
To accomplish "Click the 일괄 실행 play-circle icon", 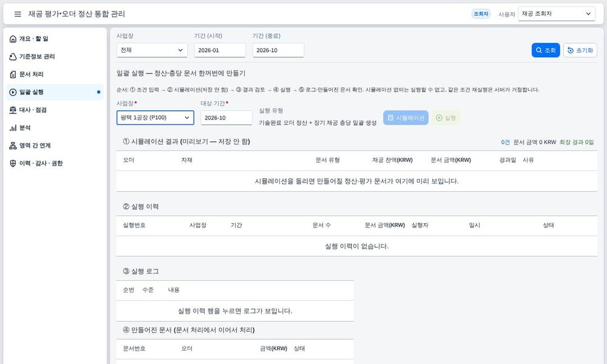I will pyautogui.click(x=13, y=92).
